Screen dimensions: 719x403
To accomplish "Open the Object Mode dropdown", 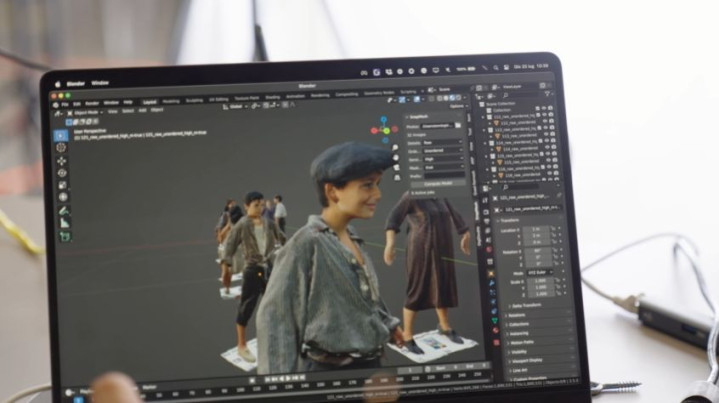I will pos(84,111).
